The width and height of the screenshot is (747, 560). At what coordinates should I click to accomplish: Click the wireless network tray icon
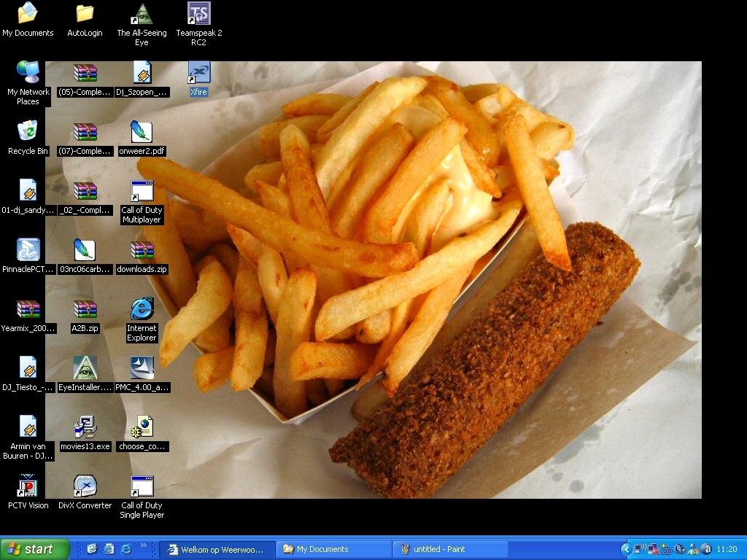tap(640, 549)
